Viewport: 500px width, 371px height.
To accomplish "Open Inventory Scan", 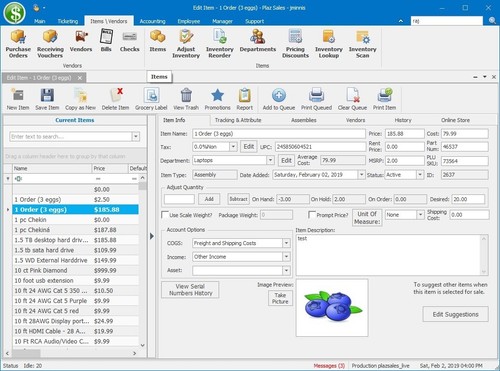I will click(362, 44).
